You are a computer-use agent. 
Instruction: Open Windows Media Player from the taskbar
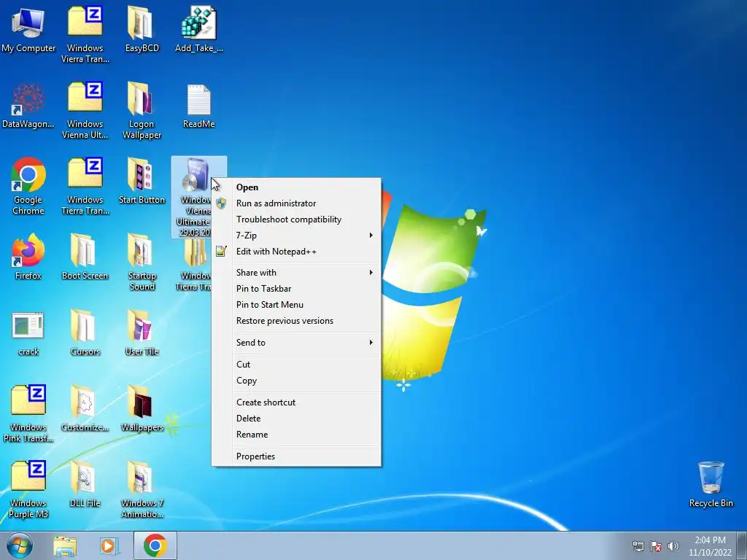pyautogui.click(x=109, y=546)
